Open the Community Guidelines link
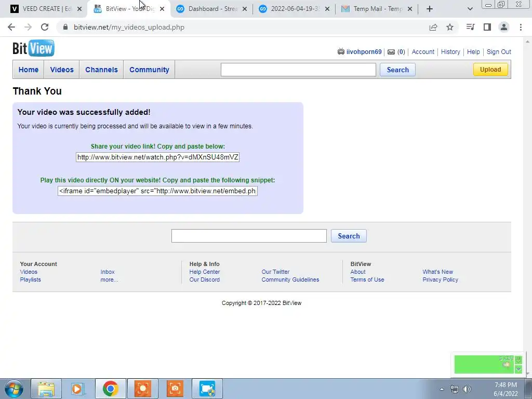This screenshot has width=532, height=399. point(290,280)
